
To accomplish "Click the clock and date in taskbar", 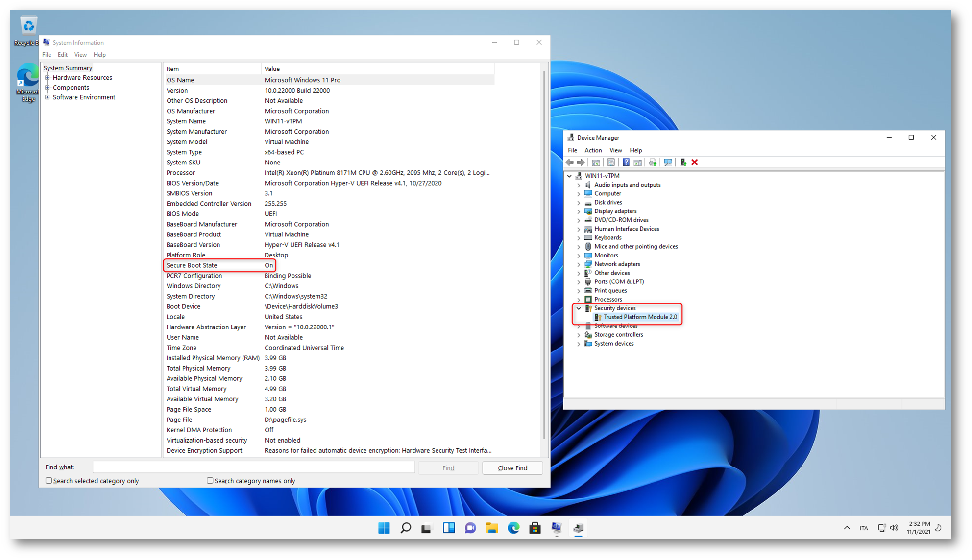I will tap(919, 528).
